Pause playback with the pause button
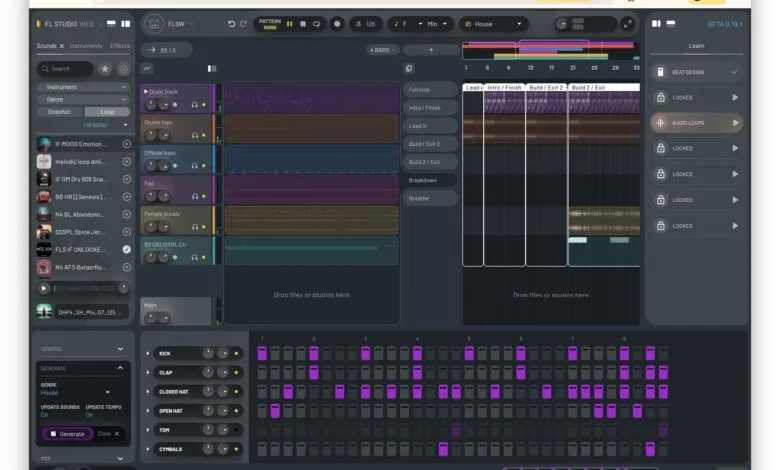The image size is (780, 470). coord(290,24)
